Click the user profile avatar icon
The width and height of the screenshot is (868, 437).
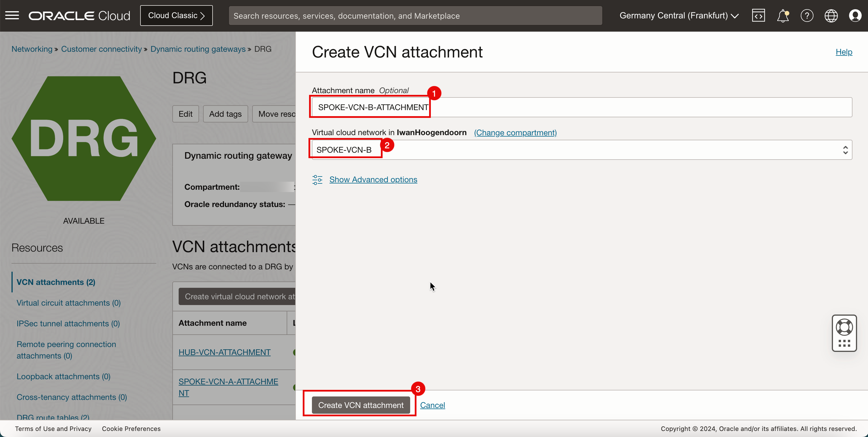pyautogui.click(x=856, y=16)
